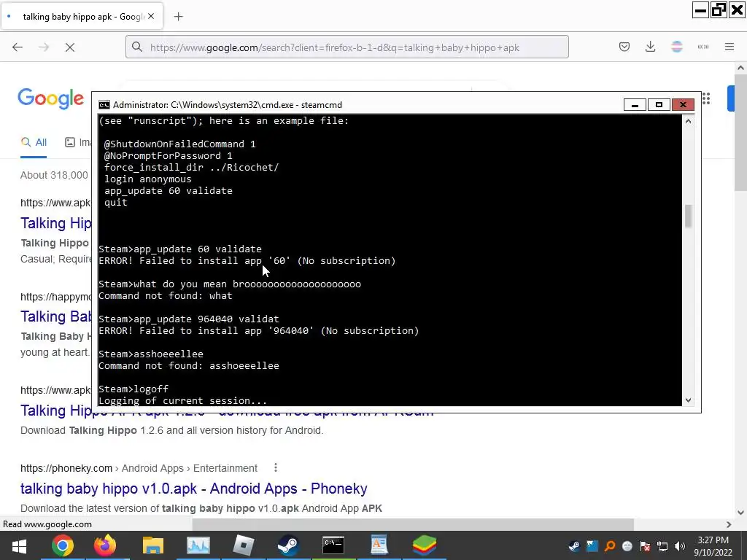Stop loading the current page
This screenshot has height=560, width=747.
[70, 47]
